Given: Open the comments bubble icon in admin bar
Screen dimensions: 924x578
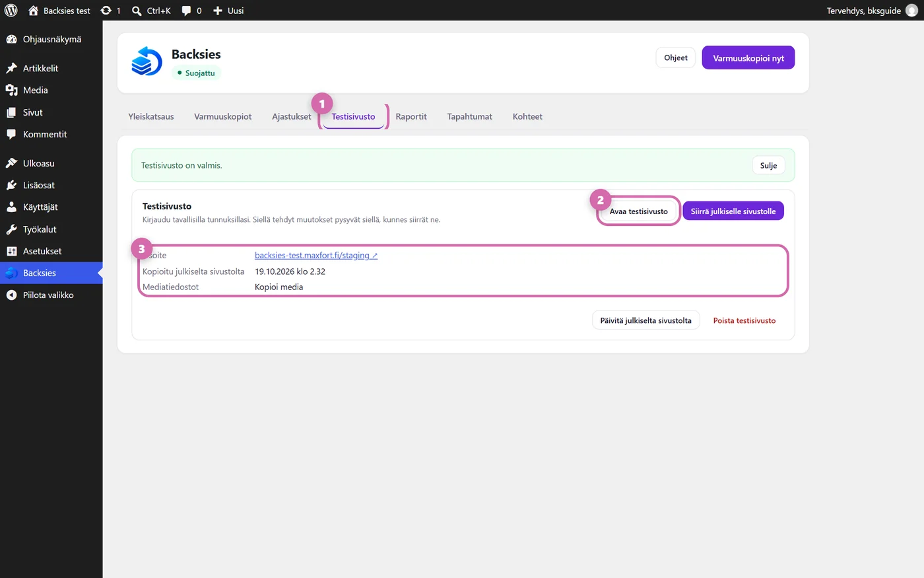Looking at the screenshot, I should click(186, 11).
